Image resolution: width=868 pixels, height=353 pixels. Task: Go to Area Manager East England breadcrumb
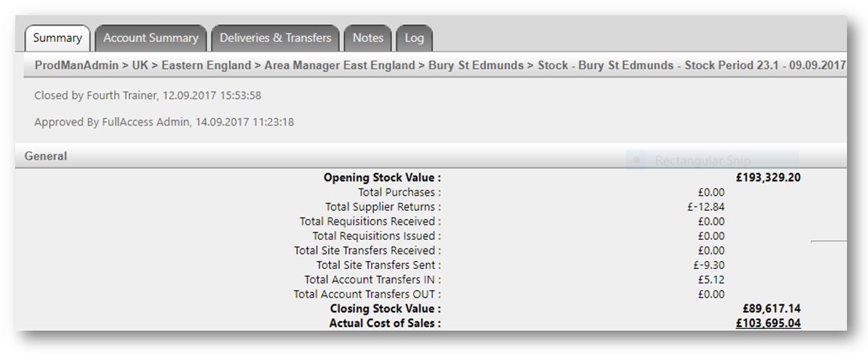pos(340,65)
